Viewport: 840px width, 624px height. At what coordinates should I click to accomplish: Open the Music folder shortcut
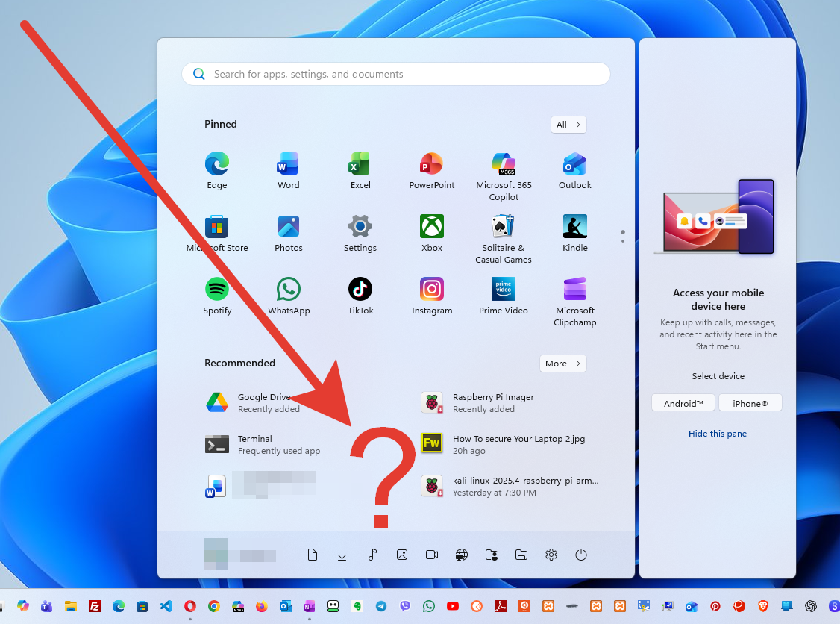[372, 555]
